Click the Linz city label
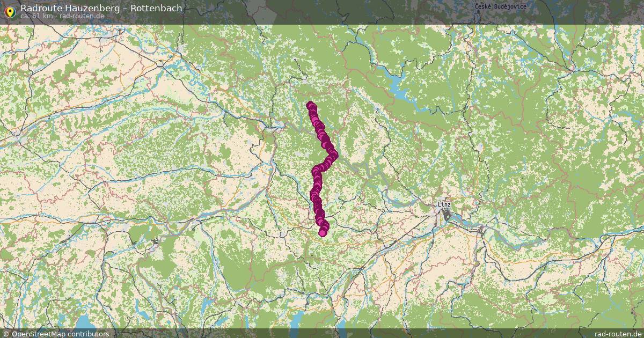The image size is (644, 338). 444,204
